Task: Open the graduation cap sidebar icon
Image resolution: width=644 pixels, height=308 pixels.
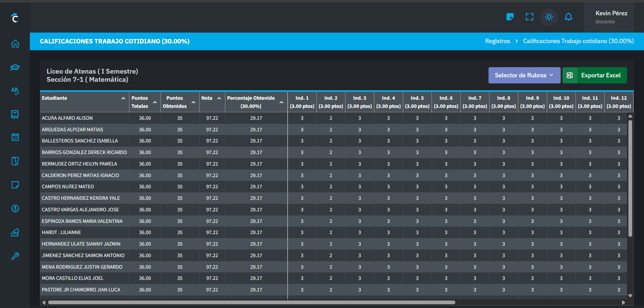Action: coord(15,67)
